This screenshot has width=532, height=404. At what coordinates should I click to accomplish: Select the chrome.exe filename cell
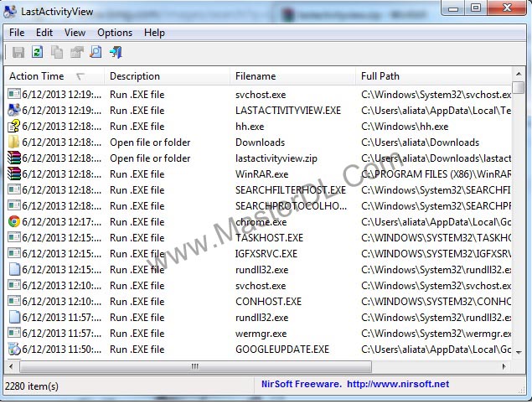click(x=261, y=222)
